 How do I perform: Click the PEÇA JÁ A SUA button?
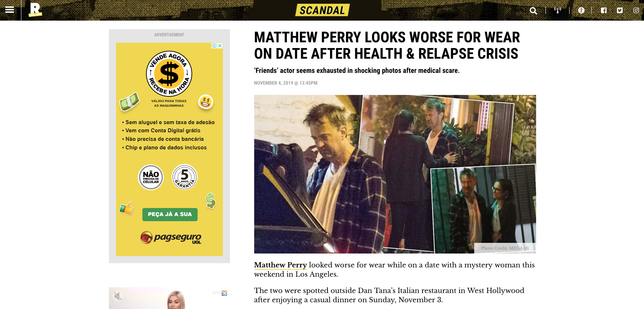[x=170, y=214]
